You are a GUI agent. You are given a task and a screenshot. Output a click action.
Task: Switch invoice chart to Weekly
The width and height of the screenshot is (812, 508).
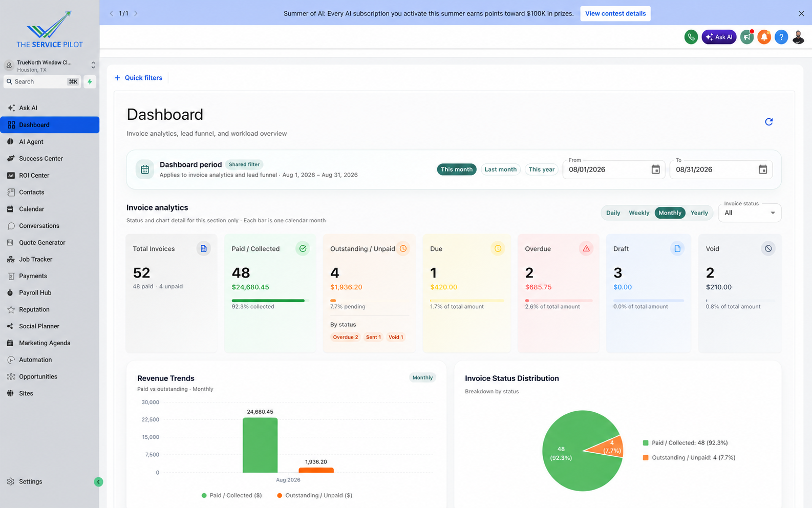[x=639, y=213]
